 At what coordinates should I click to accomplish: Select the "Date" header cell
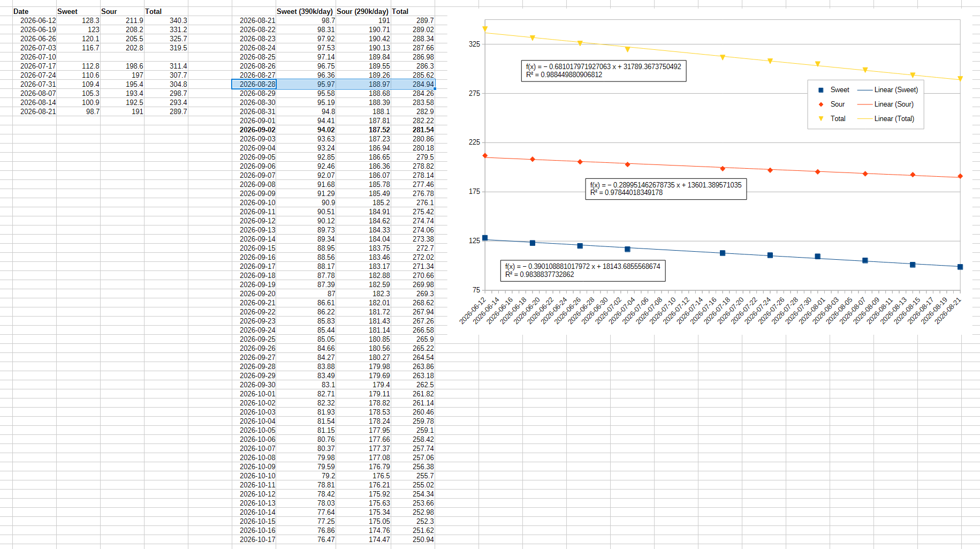[x=34, y=11]
